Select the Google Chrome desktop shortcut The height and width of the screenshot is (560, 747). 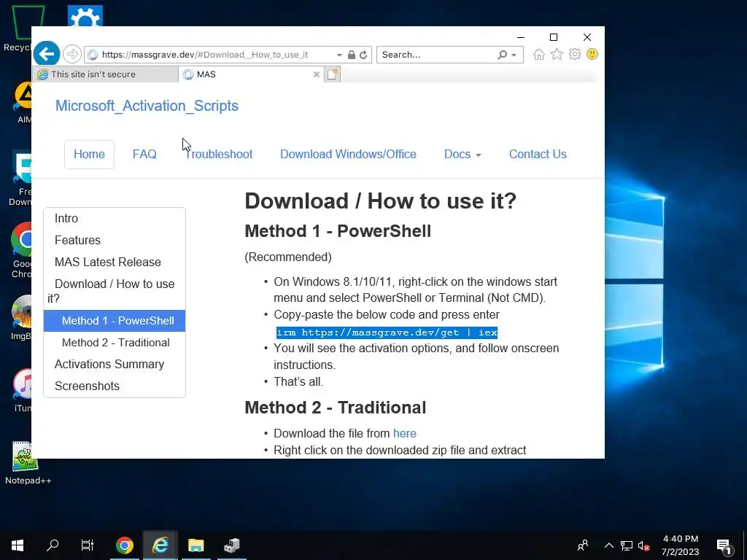[x=21, y=251]
